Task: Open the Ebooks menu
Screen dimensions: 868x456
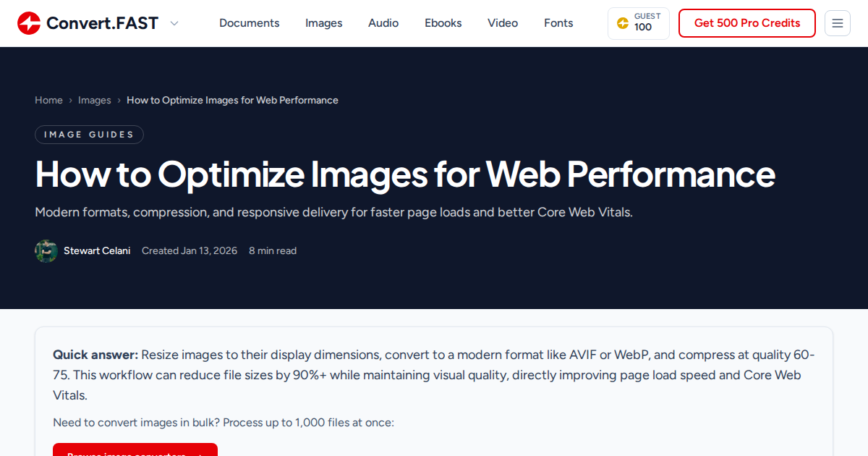Action: click(443, 23)
